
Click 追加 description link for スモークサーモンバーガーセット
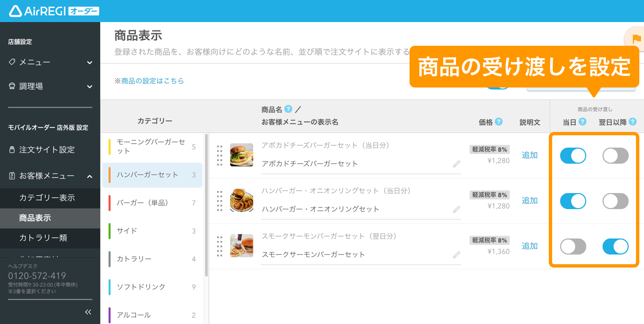(x=530, y=246)
